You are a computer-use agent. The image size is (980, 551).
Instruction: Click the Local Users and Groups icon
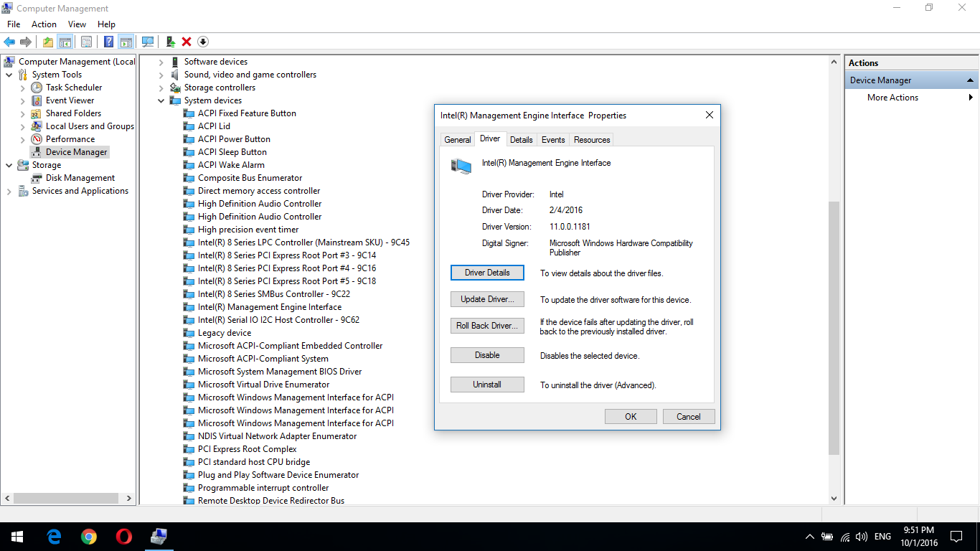(37, 126)
